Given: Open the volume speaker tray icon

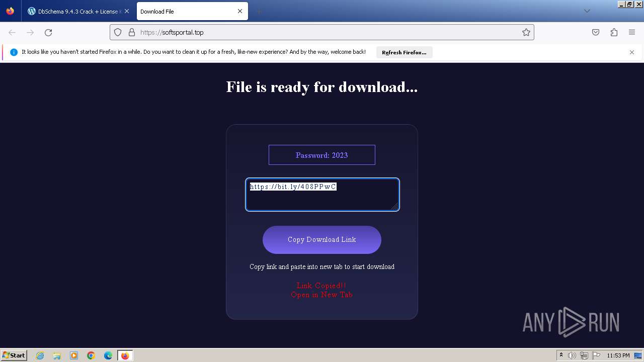Looking at the screenshot, I should pos(572,355).
